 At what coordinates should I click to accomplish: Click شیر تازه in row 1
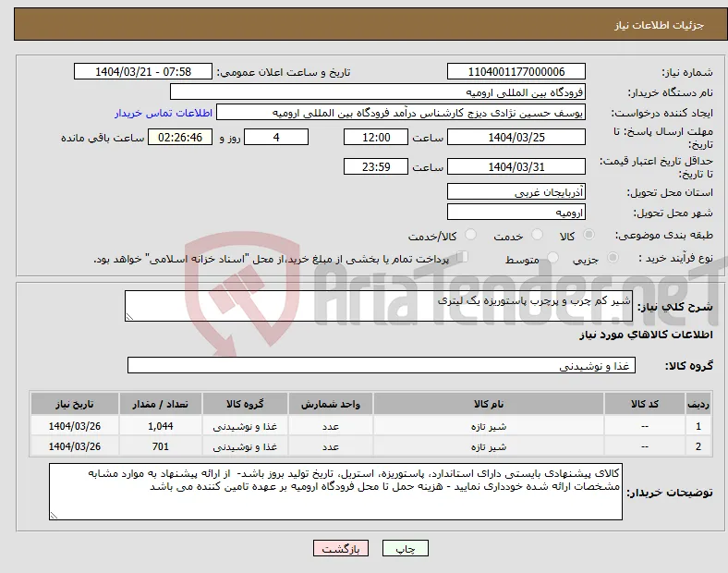(x=489, y=426)
